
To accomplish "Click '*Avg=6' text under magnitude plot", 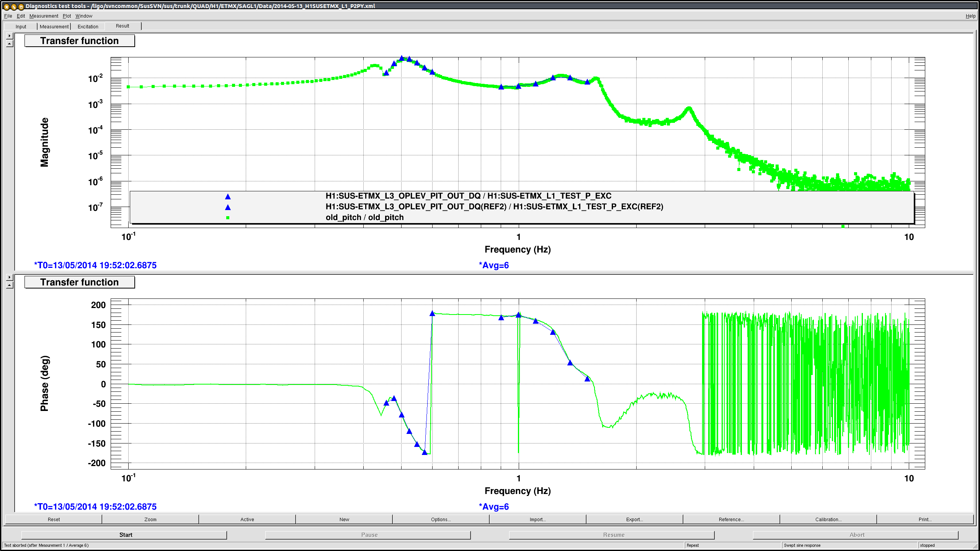I will point(494,265).
